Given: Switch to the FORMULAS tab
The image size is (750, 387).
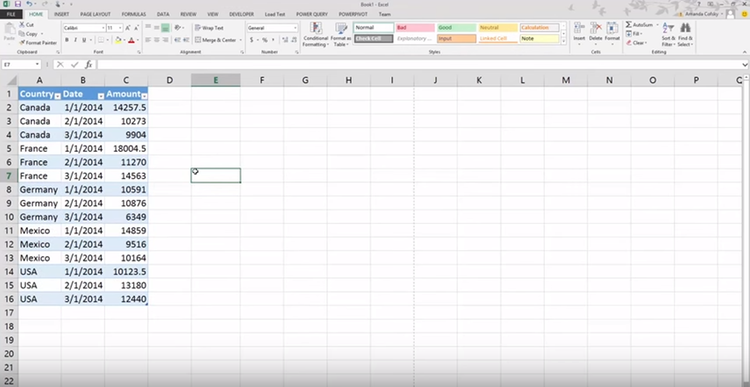Looking at the screenshot, I should click(x=133, y=14).
